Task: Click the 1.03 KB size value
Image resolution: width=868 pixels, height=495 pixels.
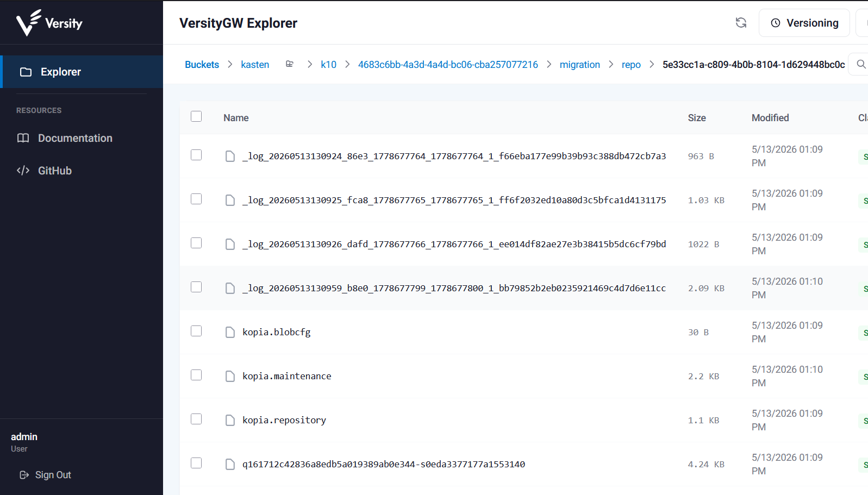Action: [706, 200]
